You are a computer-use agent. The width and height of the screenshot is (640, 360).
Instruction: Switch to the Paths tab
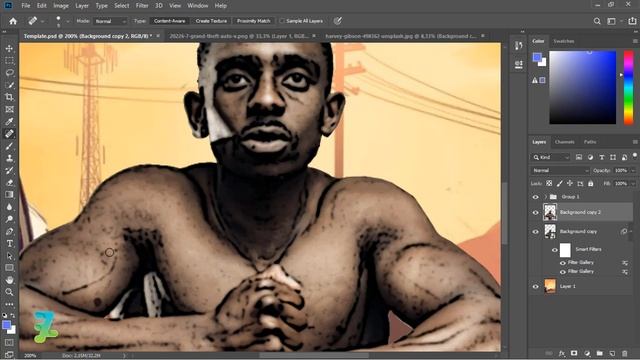pos(590,142)
